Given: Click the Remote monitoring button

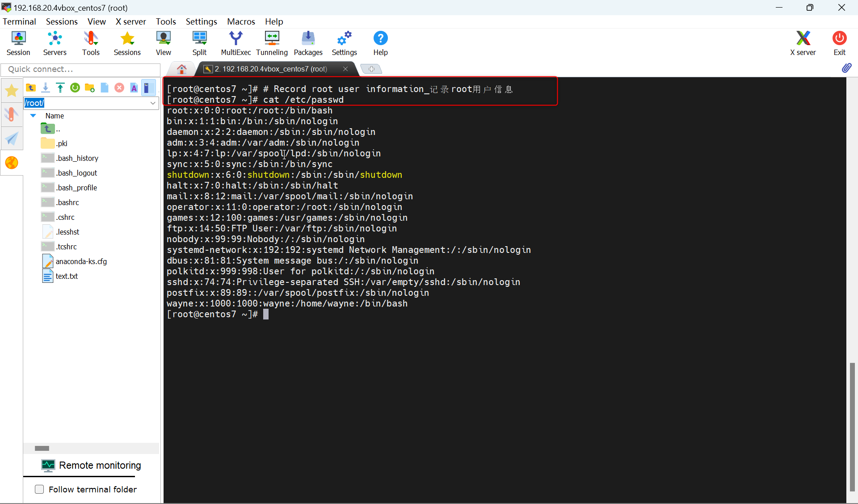Looking at the screenshot, I should 91,465.
